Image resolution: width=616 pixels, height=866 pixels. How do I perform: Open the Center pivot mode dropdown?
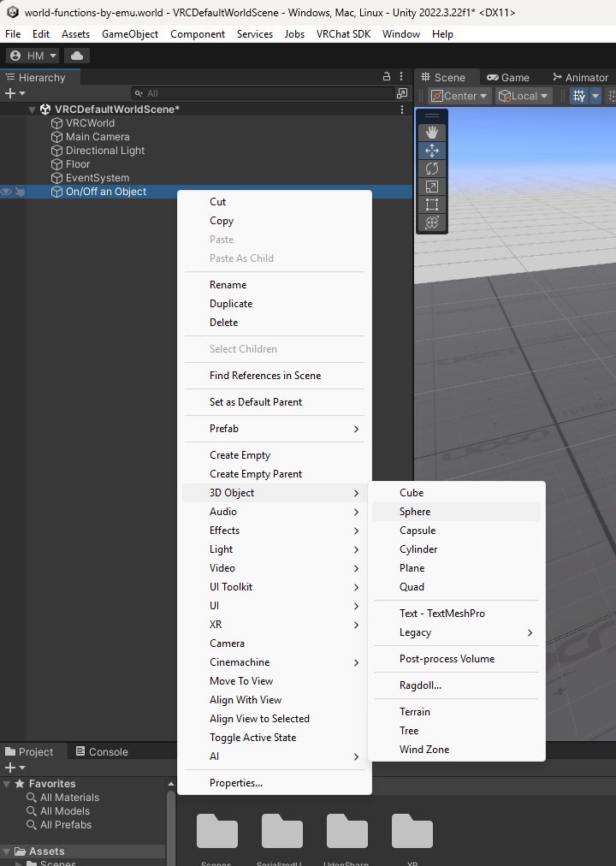(x=459, y=96)
